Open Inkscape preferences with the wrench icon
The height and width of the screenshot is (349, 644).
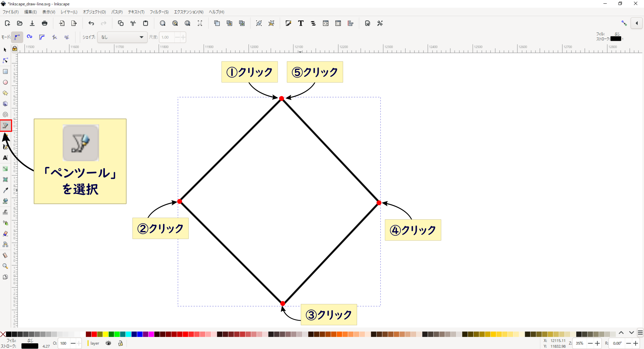coord(380,23)
